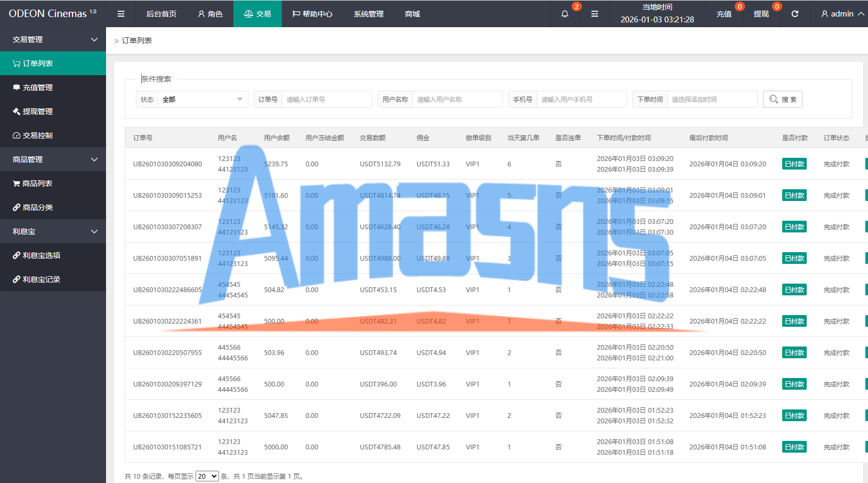Open 商品列表 in sidebar
This screenshot has width=868, height=483.
click(x=53, y=183)
